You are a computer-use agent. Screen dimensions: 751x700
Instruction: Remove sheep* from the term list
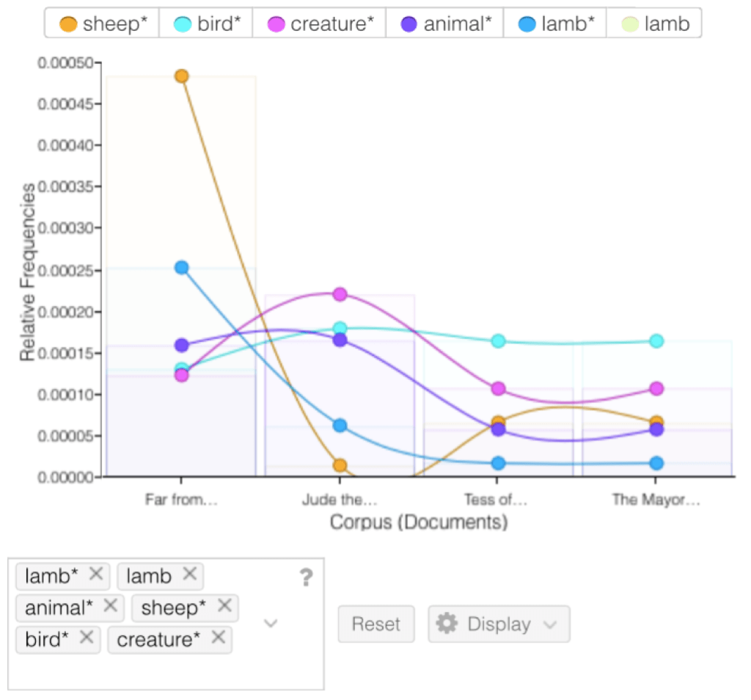point(224,607)
